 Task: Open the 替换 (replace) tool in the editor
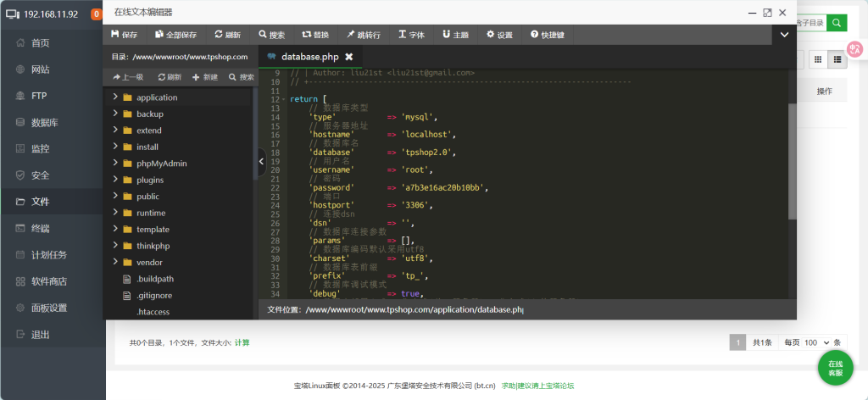pos(315,35)
